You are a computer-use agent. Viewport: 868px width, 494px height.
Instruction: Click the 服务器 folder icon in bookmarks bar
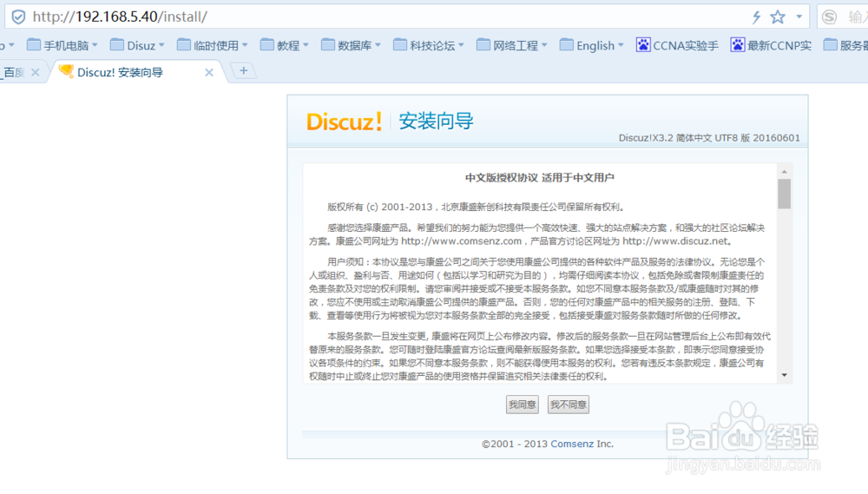click(830, 45)
